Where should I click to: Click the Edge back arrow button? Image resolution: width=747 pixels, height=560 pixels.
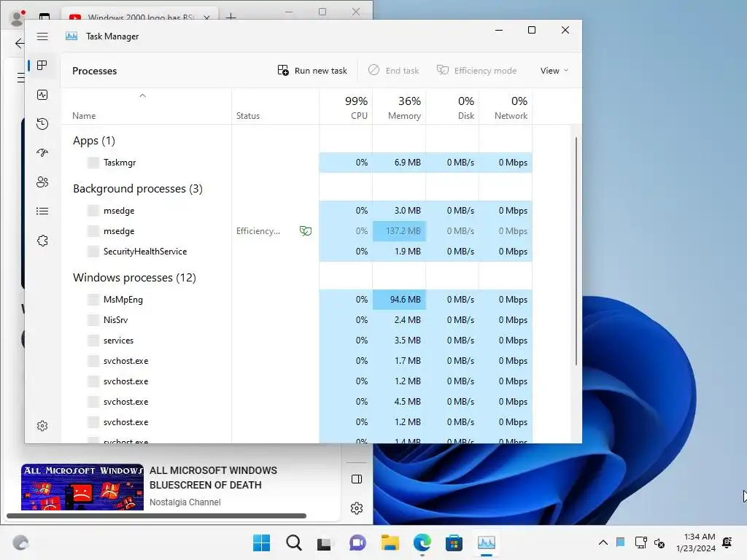20,43
